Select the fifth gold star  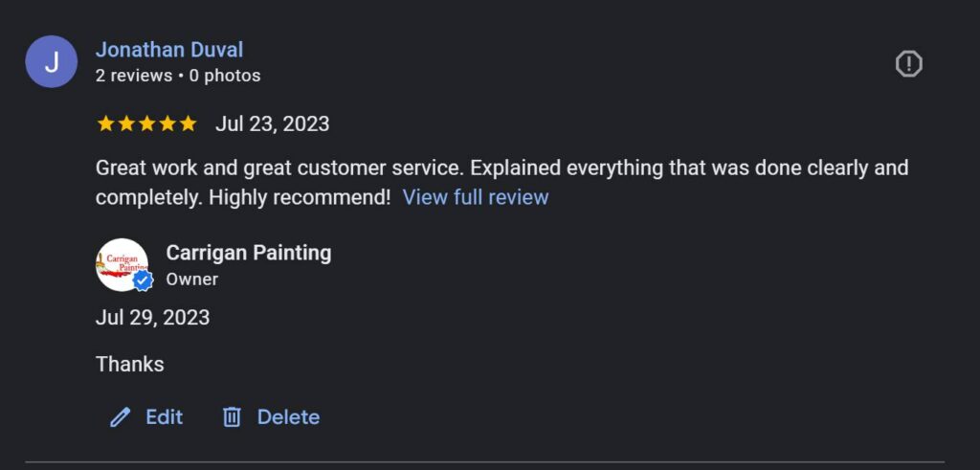pyautogui.click(x=189, y=123)
